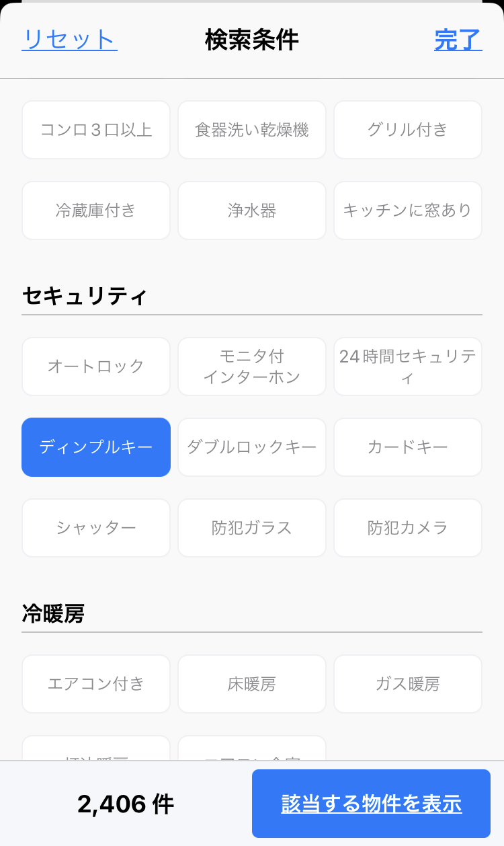Select シャッター option
The image size is (504, 846).
(x=96, y=528)
